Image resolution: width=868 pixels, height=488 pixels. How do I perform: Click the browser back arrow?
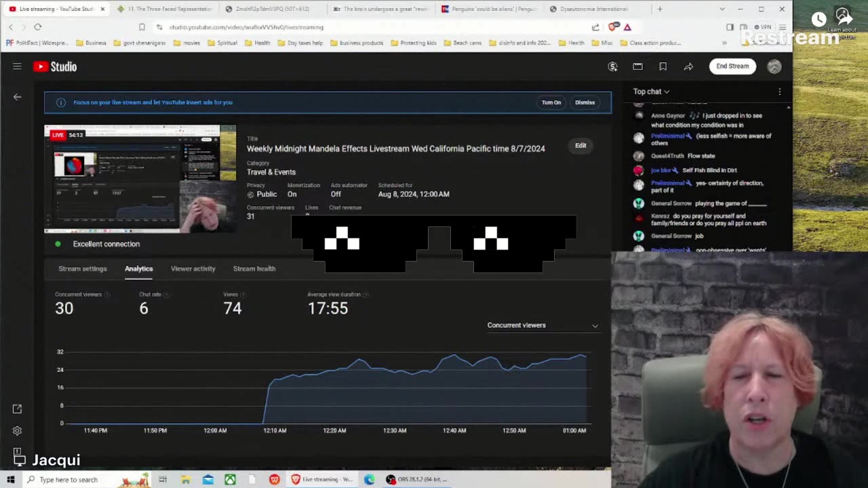[x=11, y=27]
